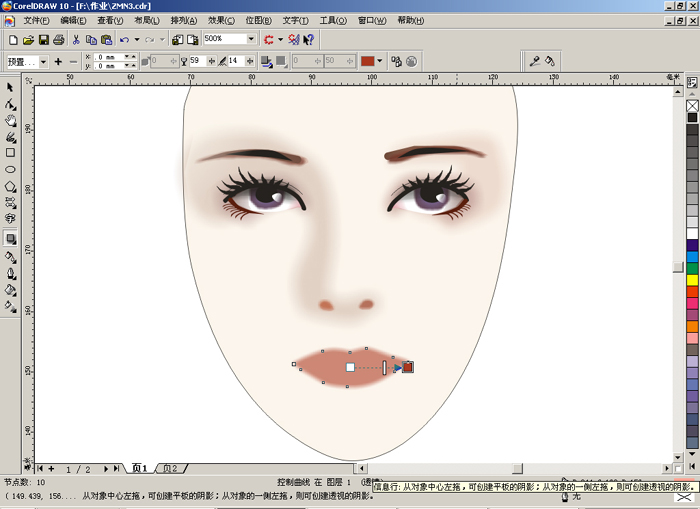Click the Cut scissors icon
Image resolution: width=700 pixels, height=509 pixels.
(76, 40)
